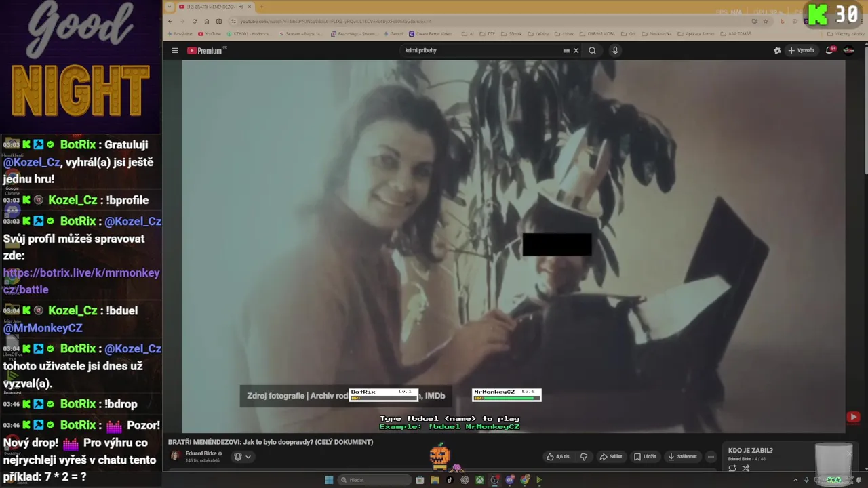Open the TikTok taskbar icon
Viewport: 868px width, 488px height.
click(450, 480)
